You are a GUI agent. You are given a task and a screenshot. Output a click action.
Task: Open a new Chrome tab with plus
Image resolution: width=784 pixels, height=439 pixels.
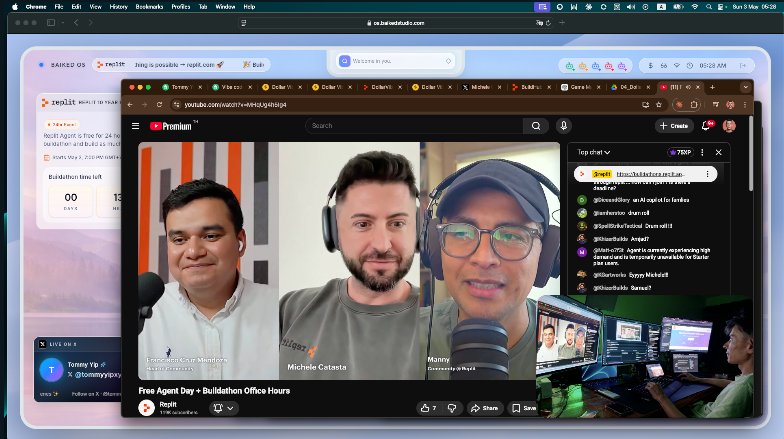click(x=712, y=87)
